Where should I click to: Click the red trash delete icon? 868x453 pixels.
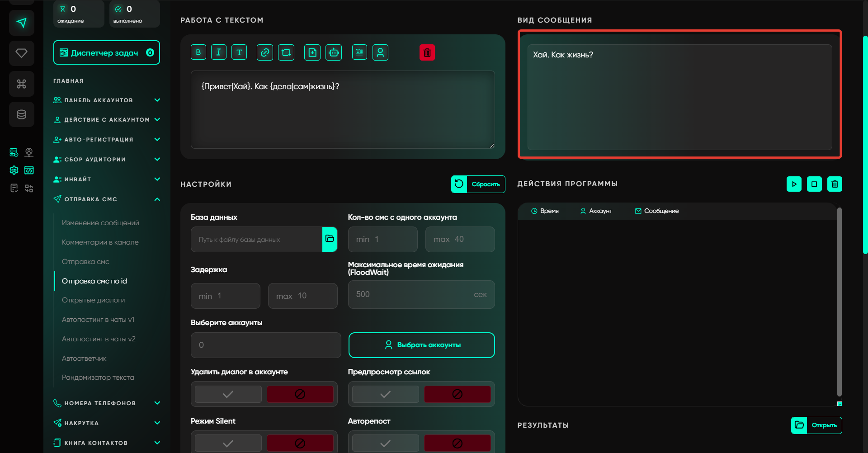pos(427,52)
